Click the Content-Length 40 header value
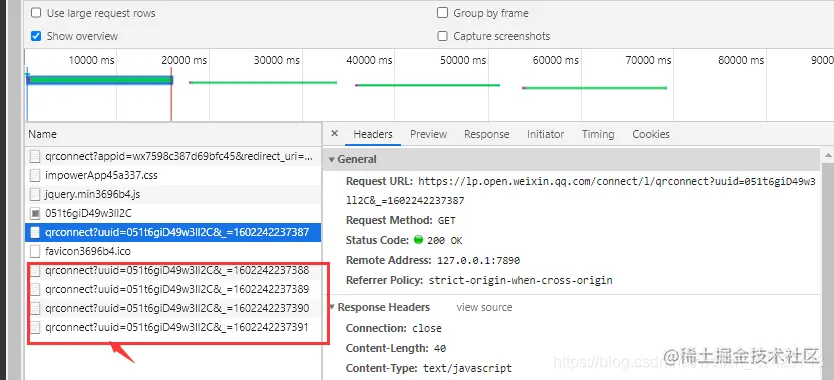Viewport: 834px width, 380px height. (x=439, y=349)
